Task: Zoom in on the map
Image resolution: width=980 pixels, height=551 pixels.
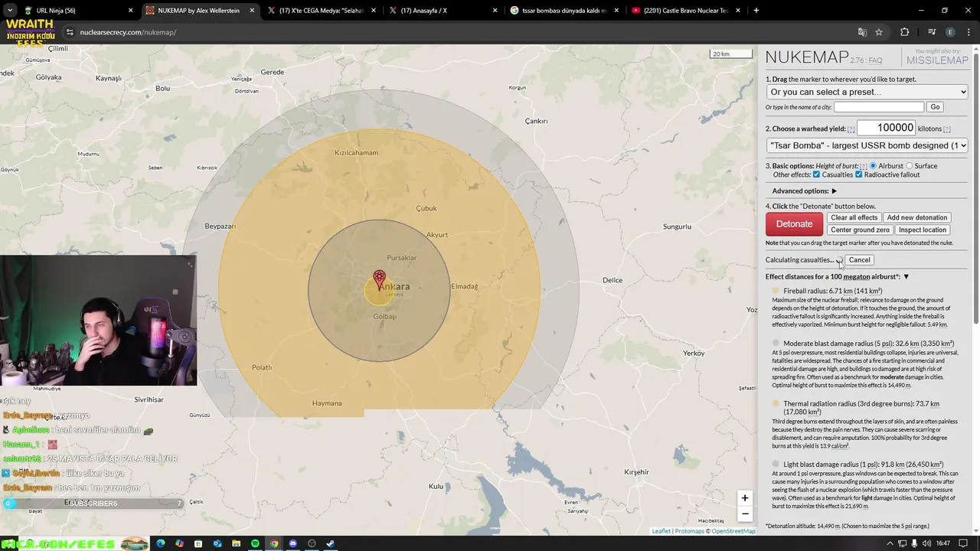Action: [744, 498]
